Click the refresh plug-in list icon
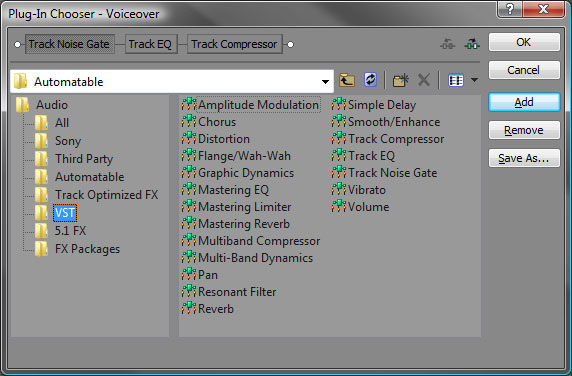Screen dimensions: 572x376 (370, 80)
